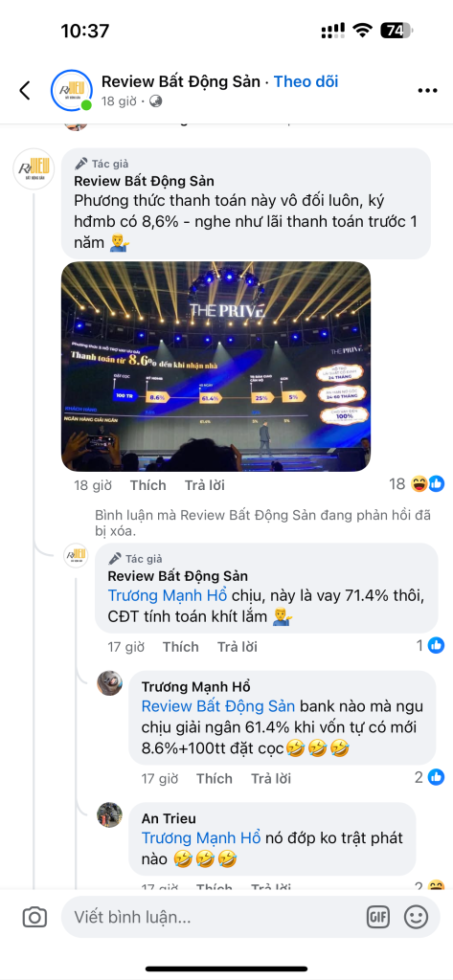Open Review Bất Động Sản mention in Hồ's comment
The width and height of the screenshot is (453, 980).
[217, 706]
